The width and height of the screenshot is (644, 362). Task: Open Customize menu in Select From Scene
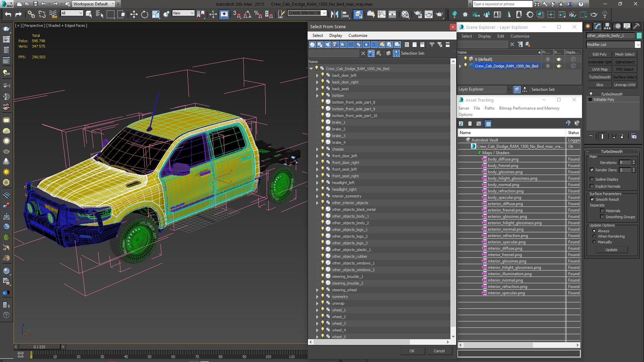click(358, 36)
